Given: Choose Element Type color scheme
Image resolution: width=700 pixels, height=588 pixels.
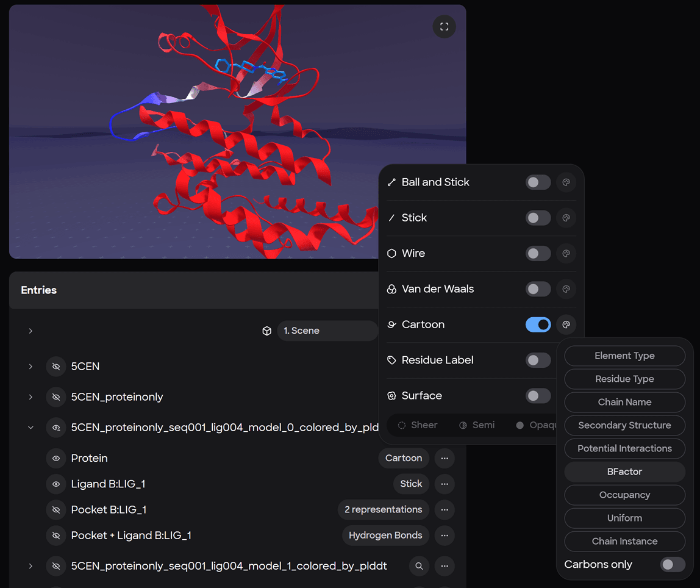Looking at the screenshot, I should tap(624, 356).
